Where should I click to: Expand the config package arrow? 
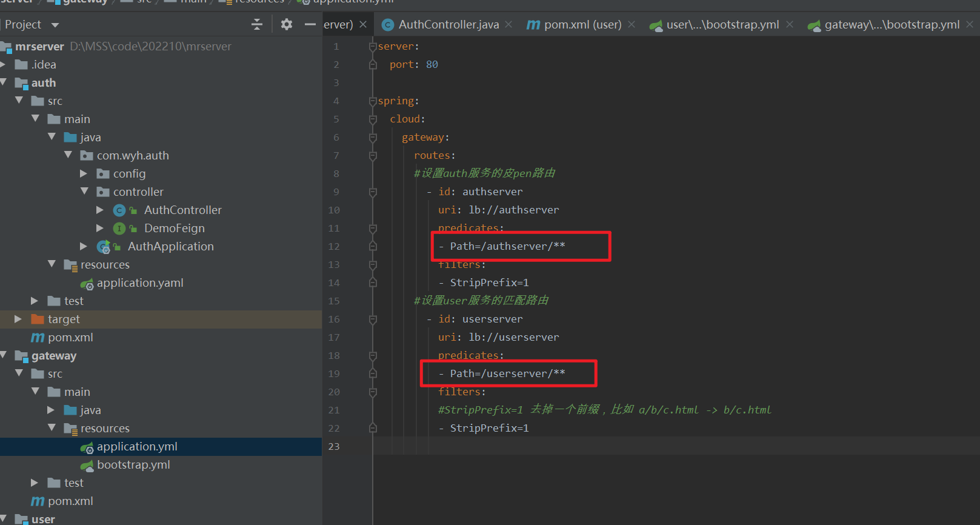click(x=84, y=173)
